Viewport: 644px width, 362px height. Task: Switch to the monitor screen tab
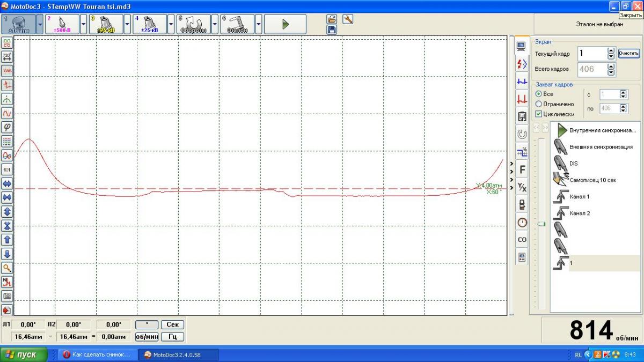[521, 46]
